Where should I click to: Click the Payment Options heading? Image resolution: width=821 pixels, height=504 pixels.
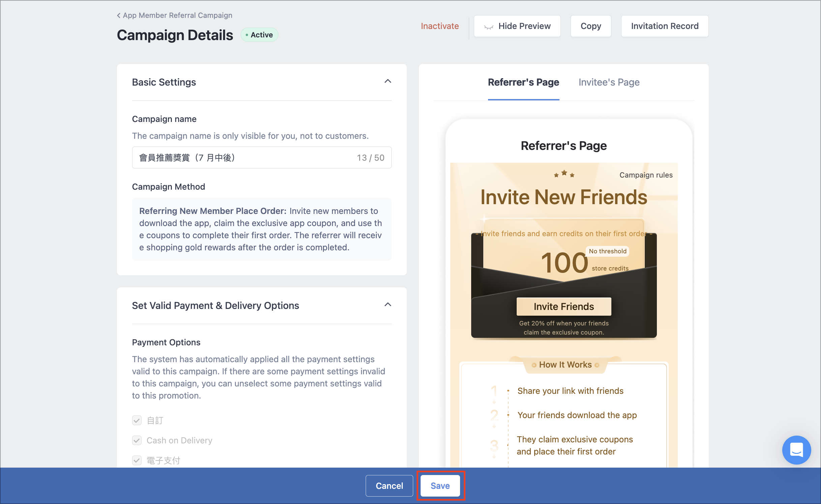166,342
